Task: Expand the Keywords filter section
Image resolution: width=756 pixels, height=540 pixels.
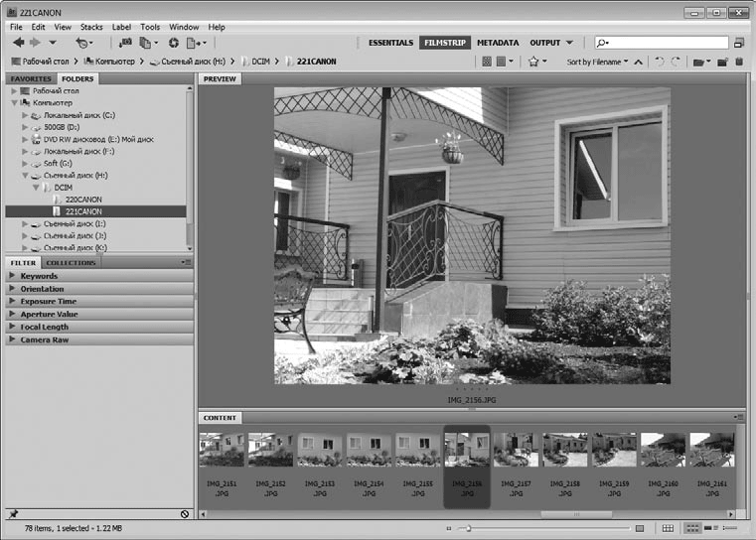Action: coord(39,276)
